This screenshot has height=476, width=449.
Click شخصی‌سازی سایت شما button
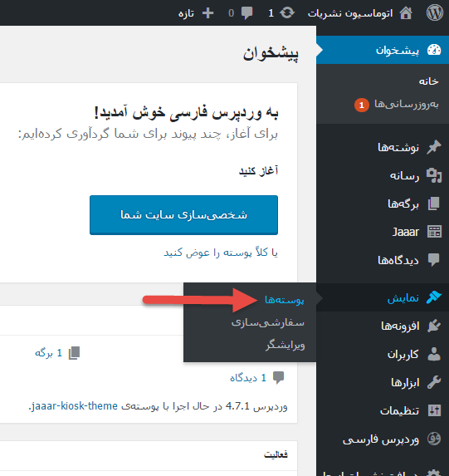[184, 215]
